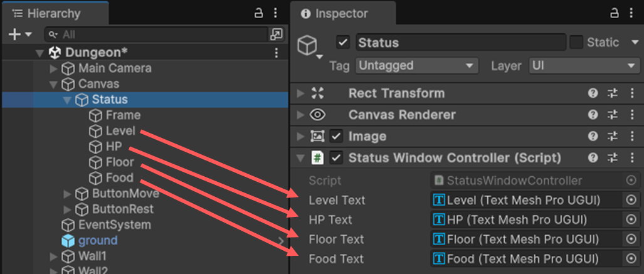Open Status Window Controller preset icon
This screenshot has height=274, width=644.
click(613, 158)
